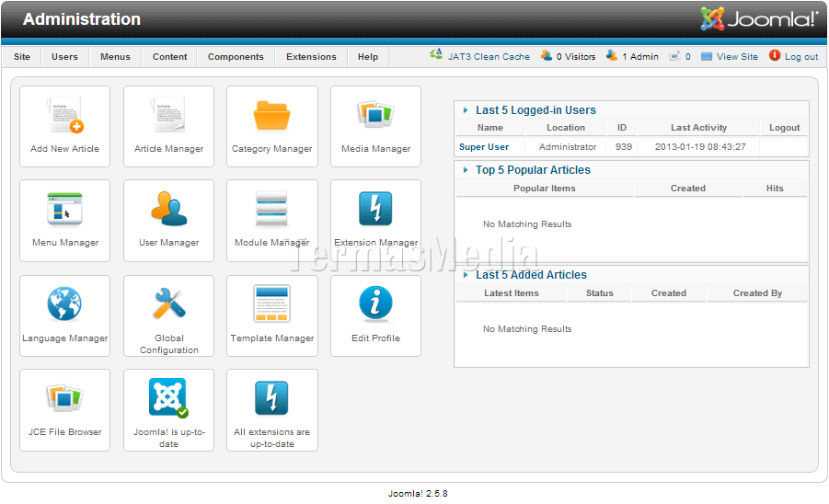This screenshot has width=829, height=504.
Task: Click the Latest Items column header
Action: click(x=512, y=293)
